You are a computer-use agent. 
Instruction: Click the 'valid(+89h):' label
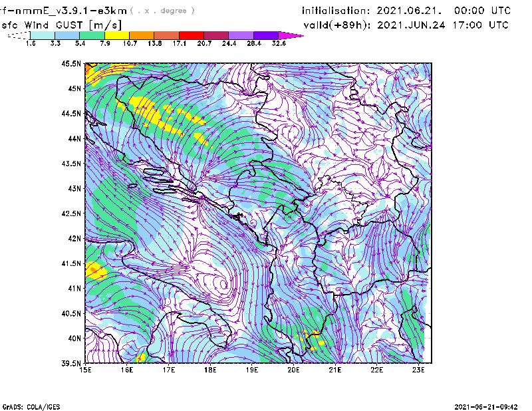(x=338, y=25)
